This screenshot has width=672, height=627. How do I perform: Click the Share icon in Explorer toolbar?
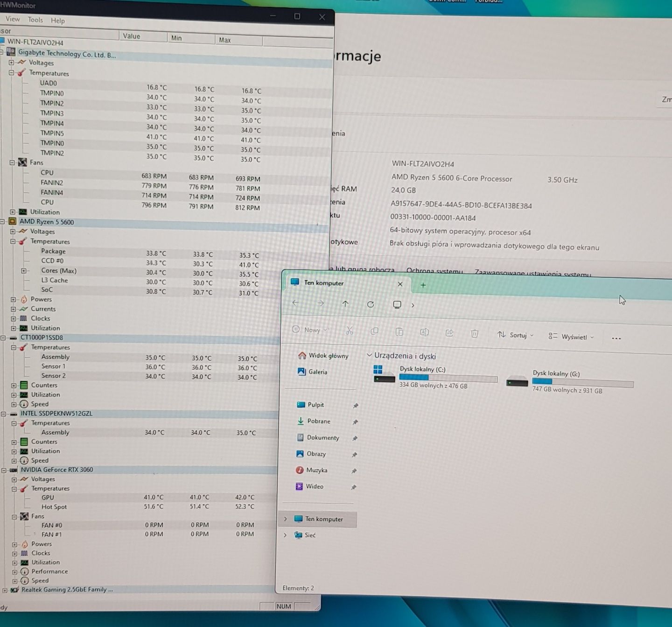tap(449, 333)
